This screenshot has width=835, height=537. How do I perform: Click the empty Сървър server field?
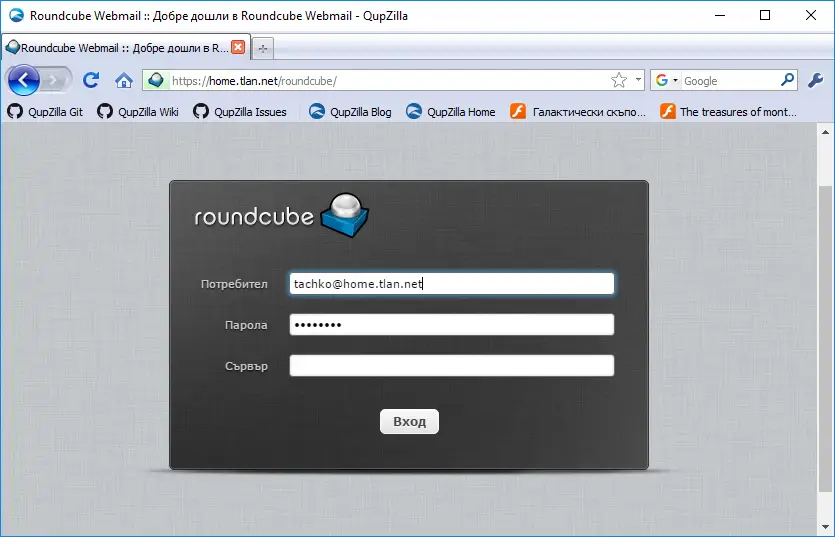[452, 365]
